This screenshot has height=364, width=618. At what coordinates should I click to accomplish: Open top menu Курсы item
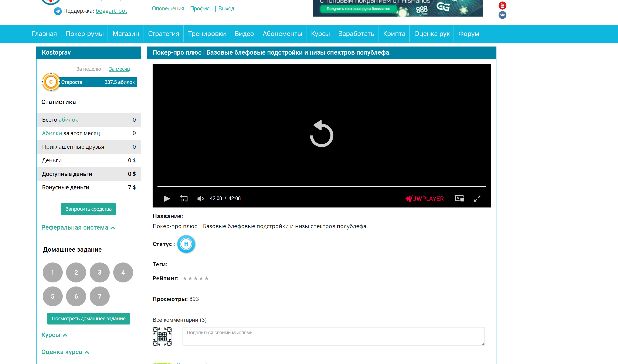pos(320,34)
